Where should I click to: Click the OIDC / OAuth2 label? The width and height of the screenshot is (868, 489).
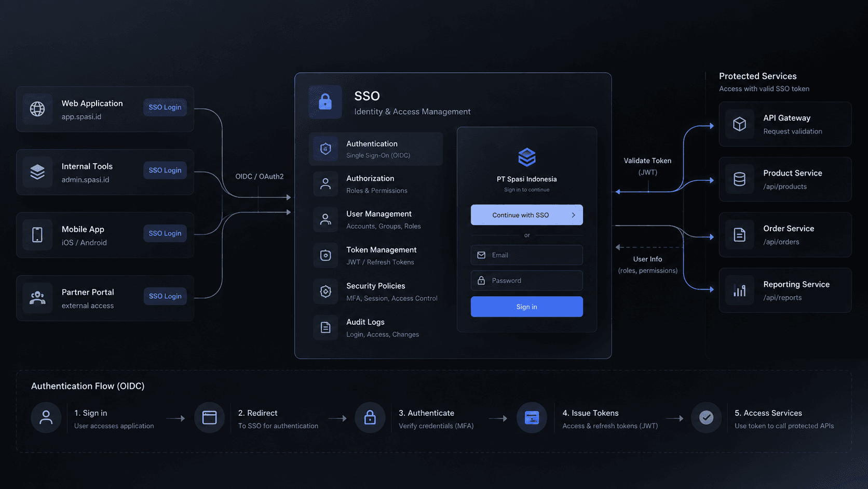pos(260,176)
